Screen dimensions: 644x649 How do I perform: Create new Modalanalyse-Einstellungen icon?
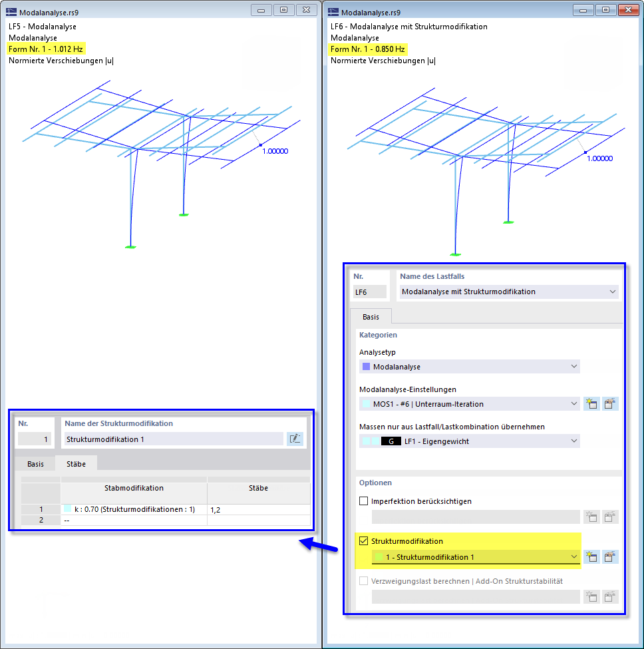pos(592,403)
